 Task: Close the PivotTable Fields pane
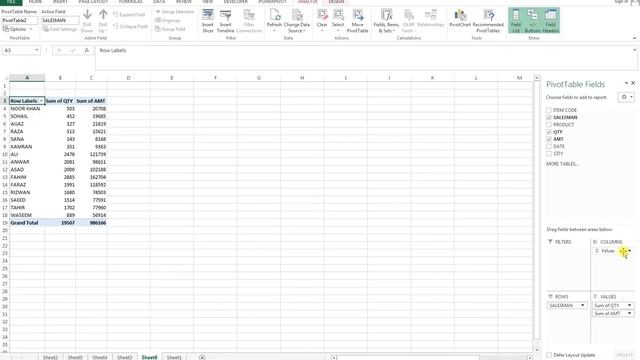[633, 83]
